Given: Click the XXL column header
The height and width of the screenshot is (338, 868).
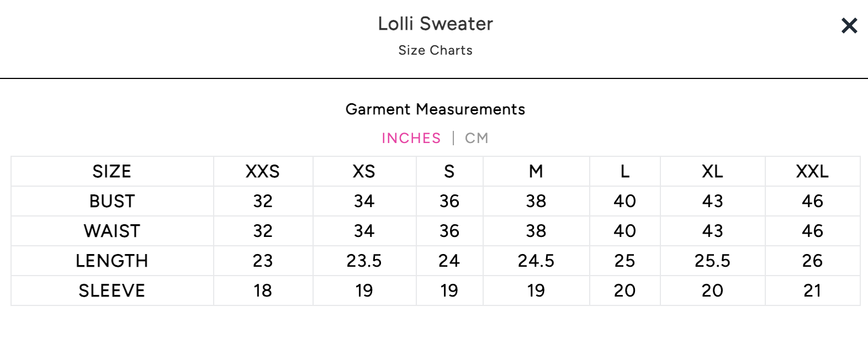Looking at the screenshot, I should coord(812,172).
